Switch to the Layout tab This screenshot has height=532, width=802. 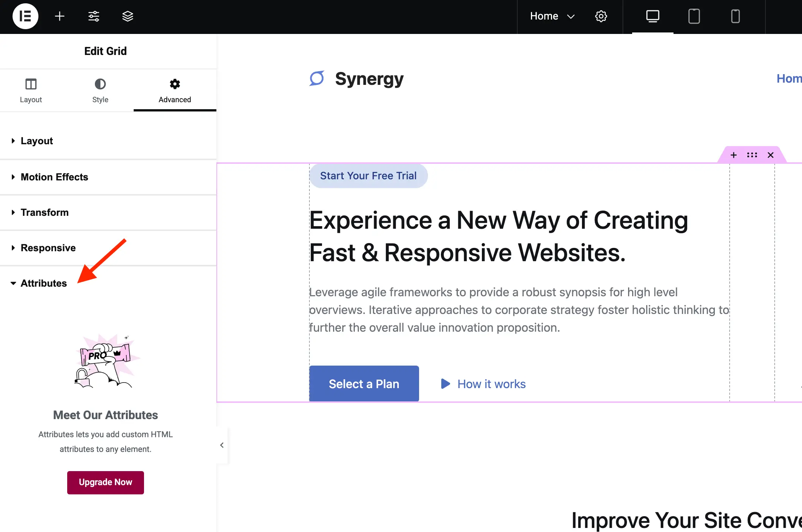pyautogui.click(x=31, y=90)
